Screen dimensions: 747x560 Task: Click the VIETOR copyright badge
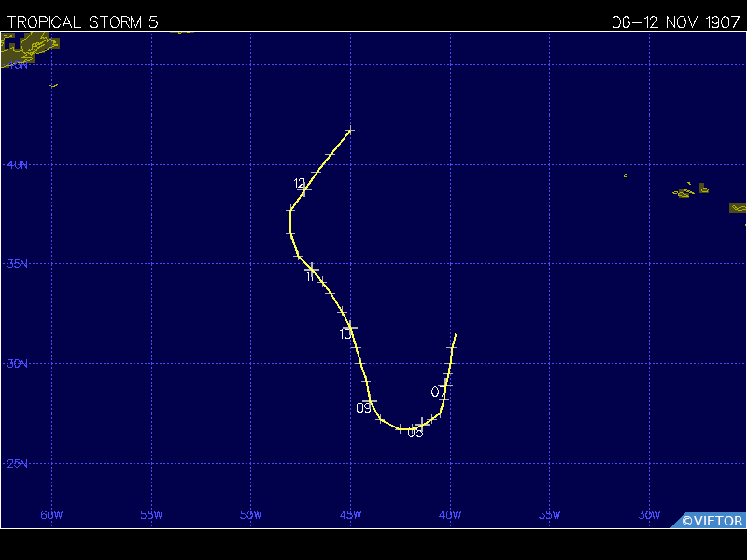click(709, 521)
